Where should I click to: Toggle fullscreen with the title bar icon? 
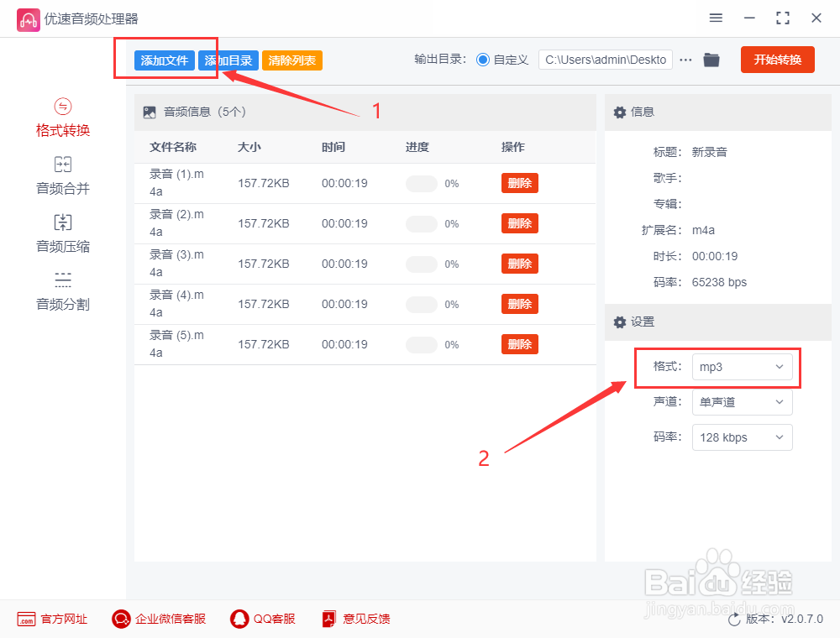click(x=783, y=18)
